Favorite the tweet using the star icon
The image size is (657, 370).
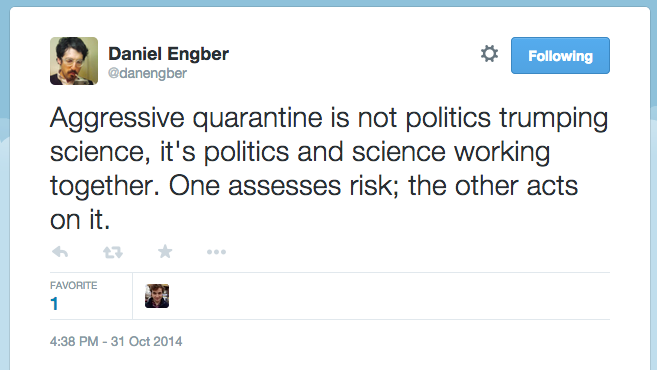coord(165,251)
